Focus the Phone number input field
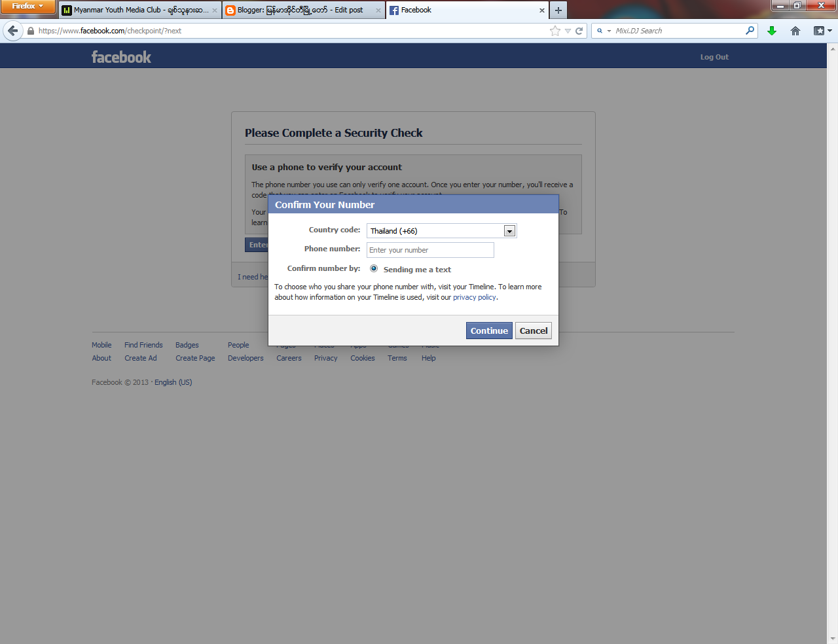Viewport: 838px width, 644px height. (x=430, y=250)
